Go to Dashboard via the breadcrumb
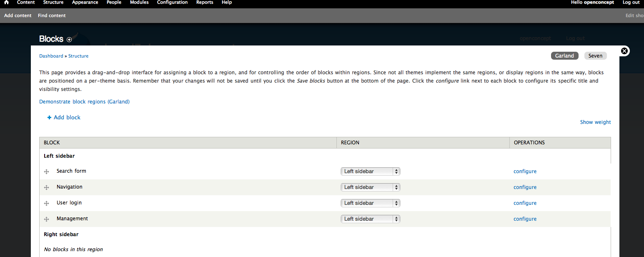Image resolution: width=644 pixels, height=257 pixels. (51, 55)
